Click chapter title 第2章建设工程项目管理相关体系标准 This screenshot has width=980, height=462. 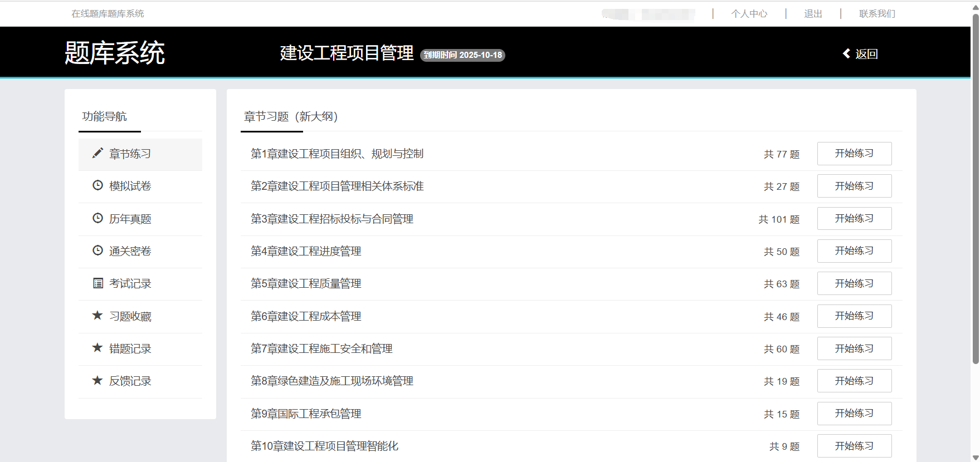pyautogui.click(x=337, y=186)
